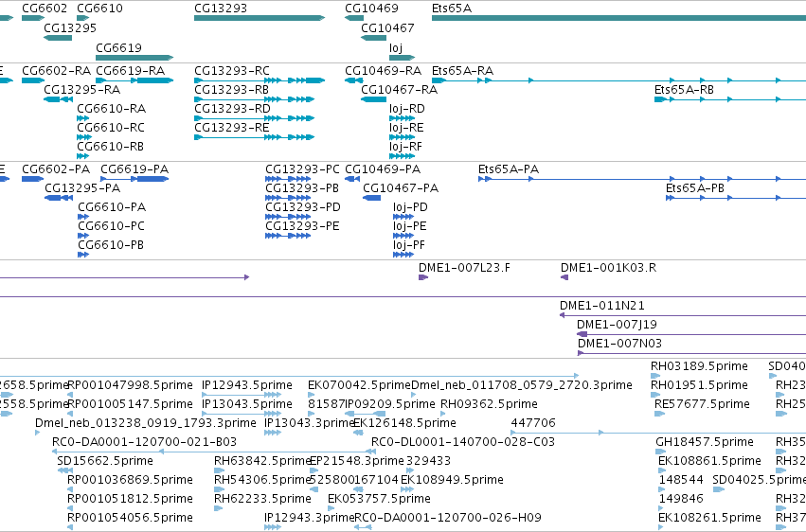Select protein CG6610-PA
This screenshot has width=806, height=532.
112,207
